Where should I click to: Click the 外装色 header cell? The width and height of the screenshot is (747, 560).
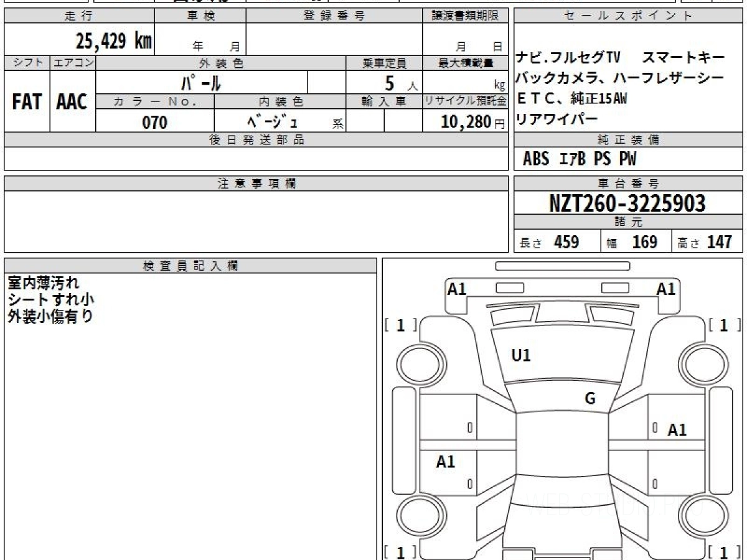[x=221, y=63]
